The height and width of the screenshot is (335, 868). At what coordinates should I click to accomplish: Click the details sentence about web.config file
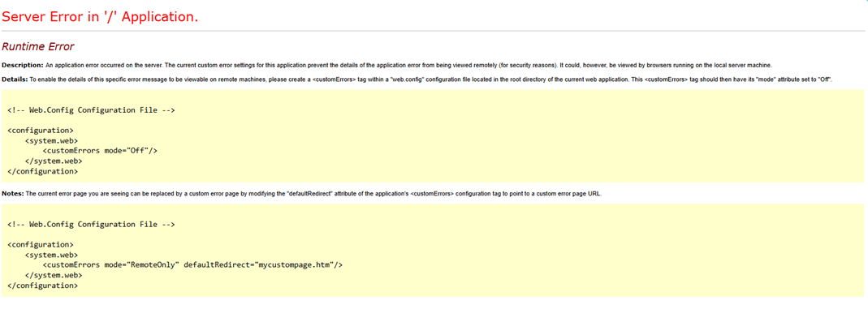pyautogui.click(x=430, y=79)
